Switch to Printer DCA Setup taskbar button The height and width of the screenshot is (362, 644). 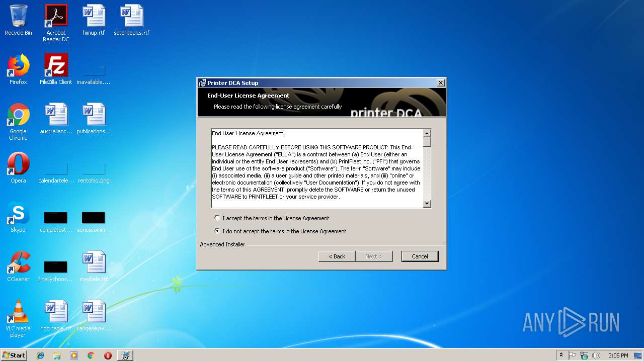click(125, 355)
